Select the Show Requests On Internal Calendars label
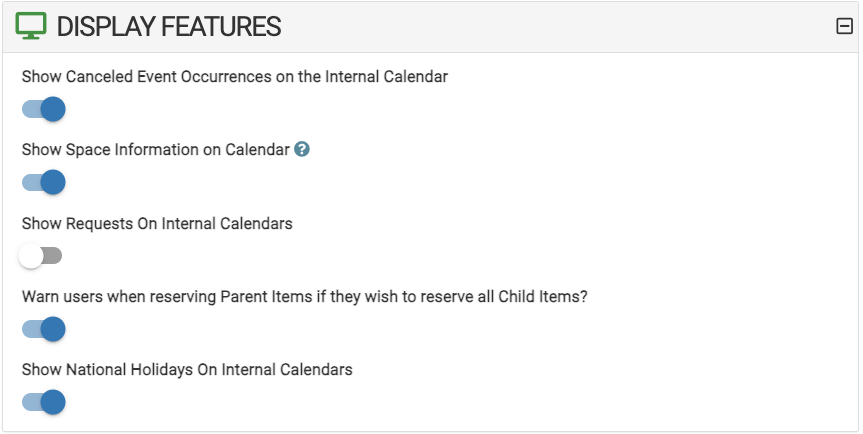863x434 pixels. coord(157,223)
